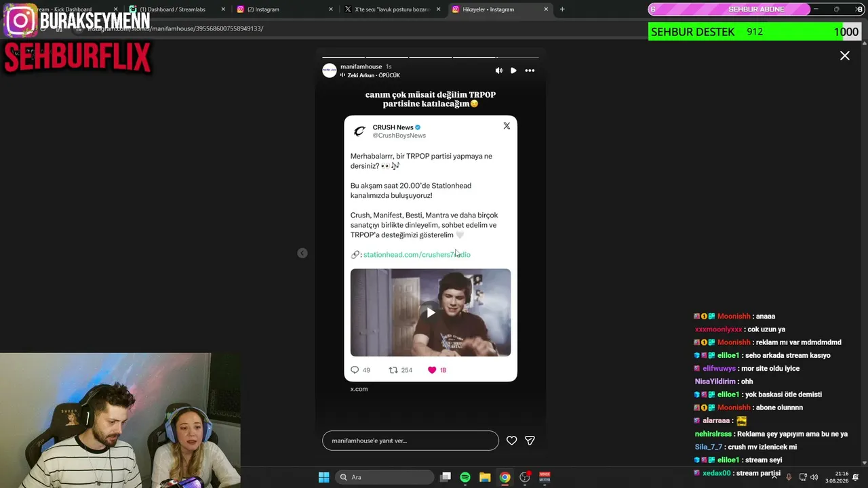Click the chat username elifwuwys
The image size is (868, 488).
tap(719, 369)
